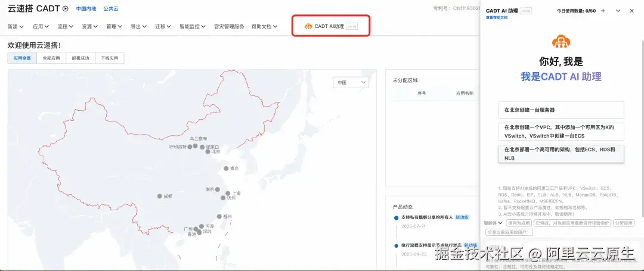The height and width of the screenshot is (271, 644).
Task: Collapse the AI assistant panel with chevron icon
Action: (618, 11)
